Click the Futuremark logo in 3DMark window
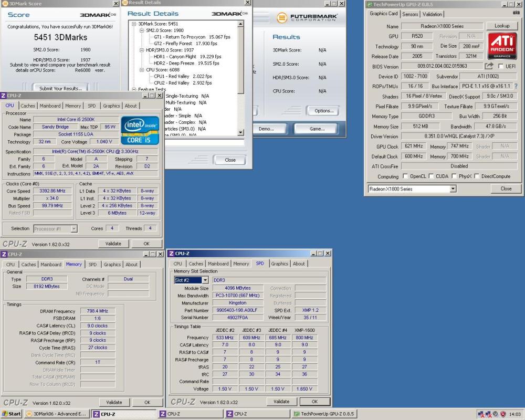The width and height of the screenshot is (525, 420). tap(307, 17)
